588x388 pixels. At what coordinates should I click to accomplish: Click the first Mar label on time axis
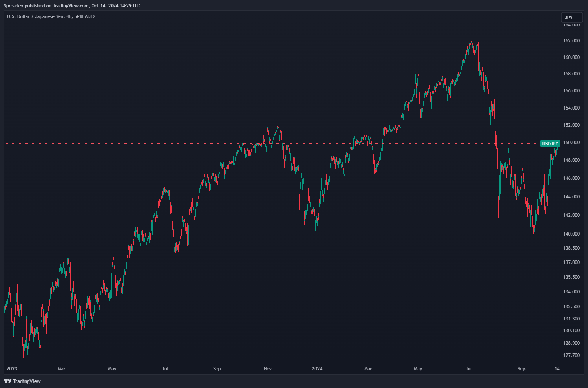pyautogui.click(x=61, y=369)
